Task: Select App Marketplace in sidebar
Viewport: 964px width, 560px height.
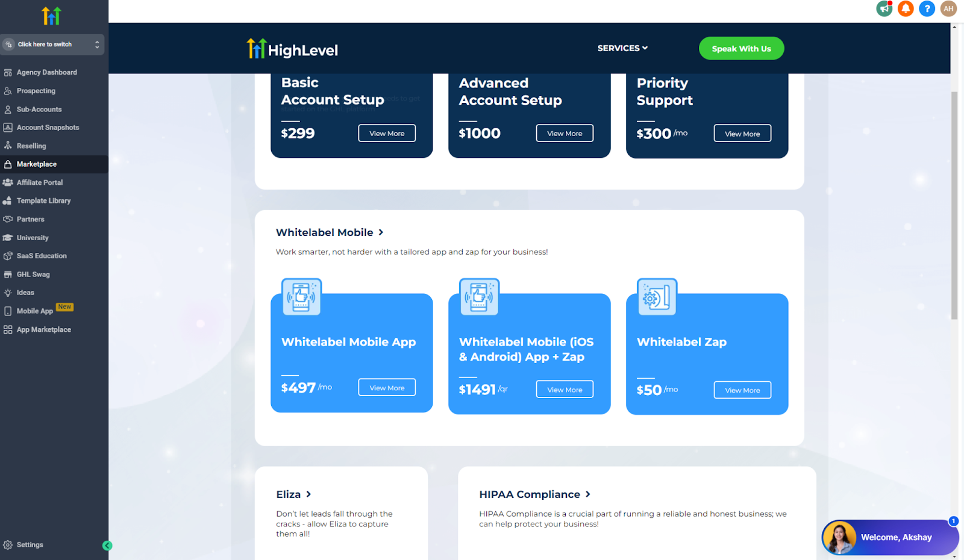Action: pos(43,330)
